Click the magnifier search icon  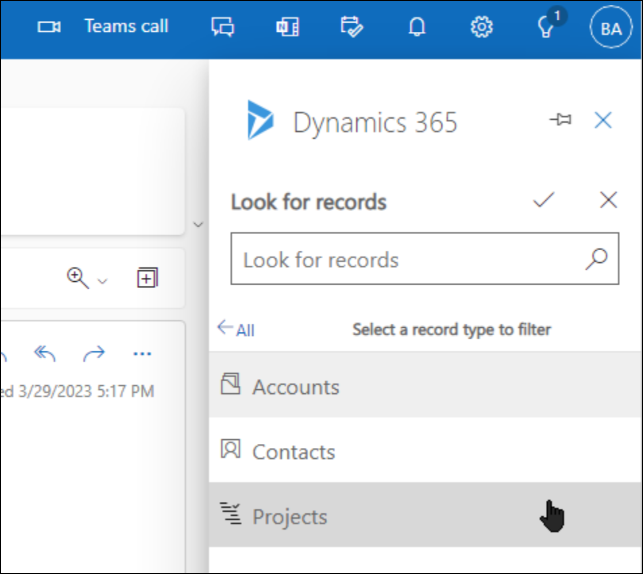596,259
